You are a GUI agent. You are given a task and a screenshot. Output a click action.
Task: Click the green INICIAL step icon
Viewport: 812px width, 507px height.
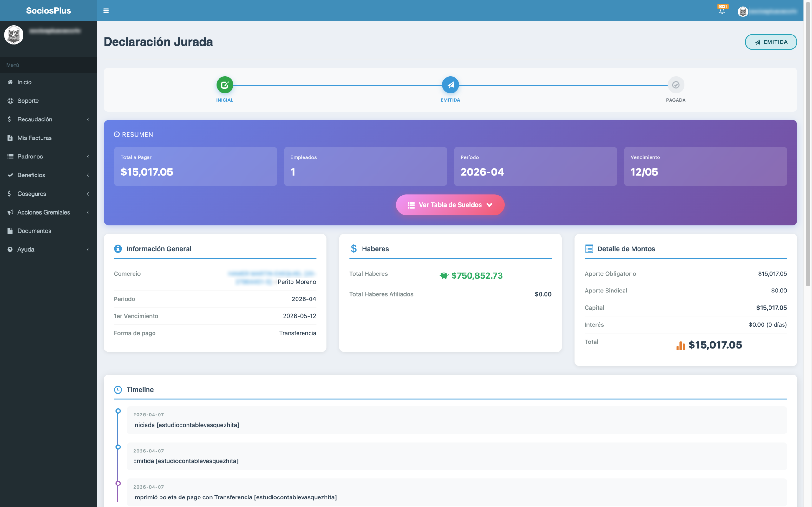coord(225,85)
